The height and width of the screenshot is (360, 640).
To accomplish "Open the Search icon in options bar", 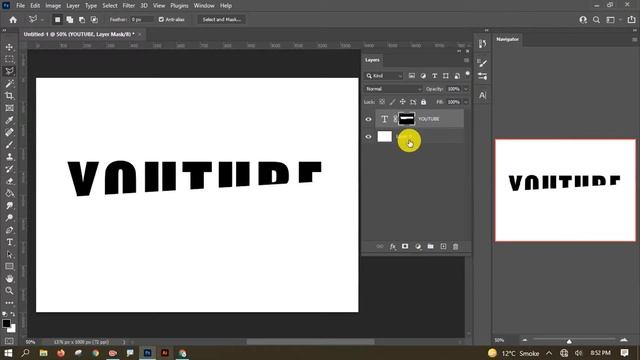I will [x=596, y=20].
